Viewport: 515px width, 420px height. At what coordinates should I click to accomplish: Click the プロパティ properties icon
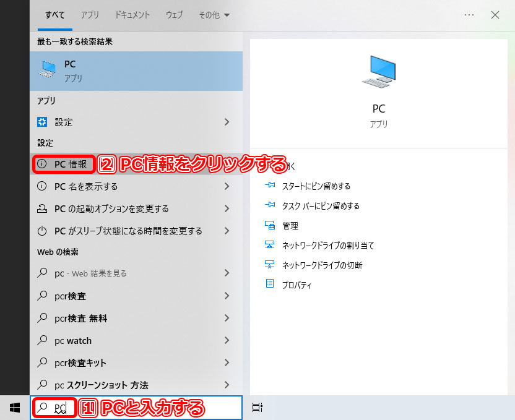(x=269, y=285)
